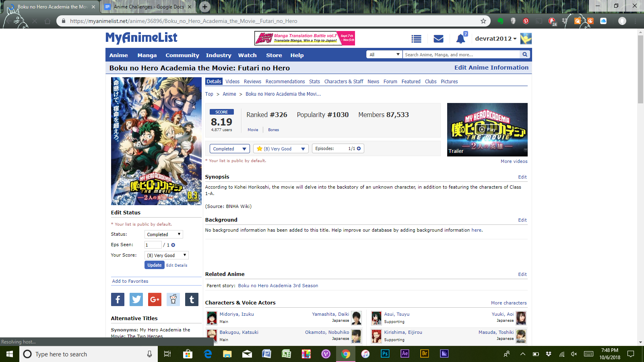Increment Eps Seen plus icon in sidebar
This screenshot has height=362, width=644.
(173, 245)
